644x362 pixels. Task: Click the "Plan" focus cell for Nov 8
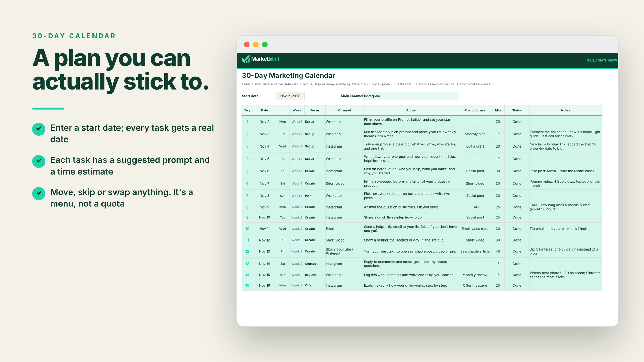click(315, 196)
